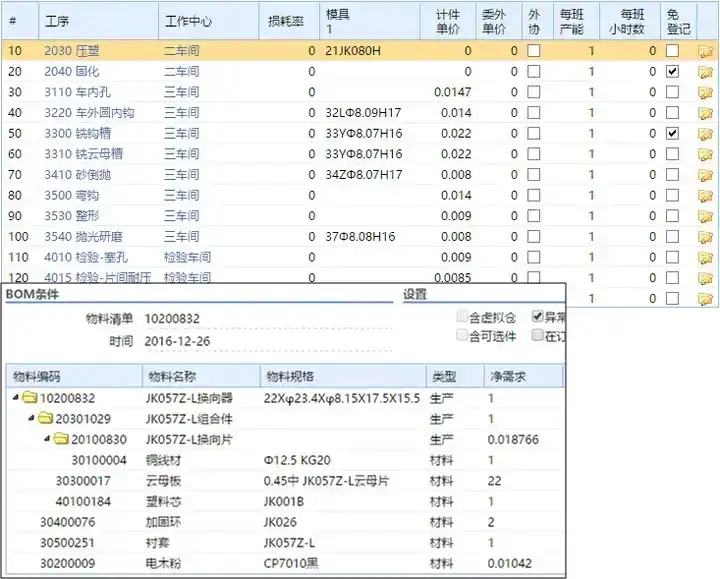Open process link 3540 抛光研磨
Image resolution: width=720 pixels, height=579 pixels.
tap(84, 237)
